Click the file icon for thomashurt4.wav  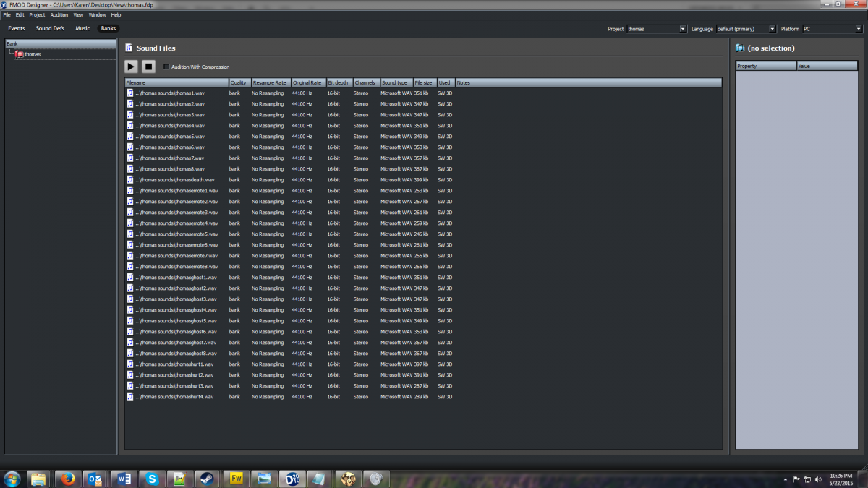tap(130, 397)
